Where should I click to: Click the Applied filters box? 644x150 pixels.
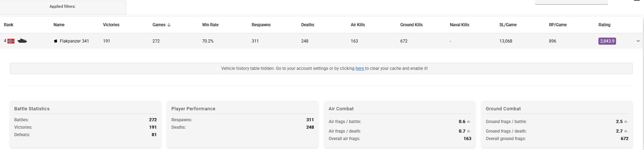[x=63, y=7]
